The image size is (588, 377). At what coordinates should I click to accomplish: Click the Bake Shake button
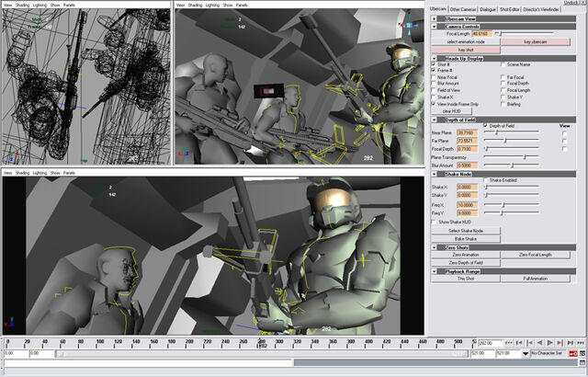point(466,238)
